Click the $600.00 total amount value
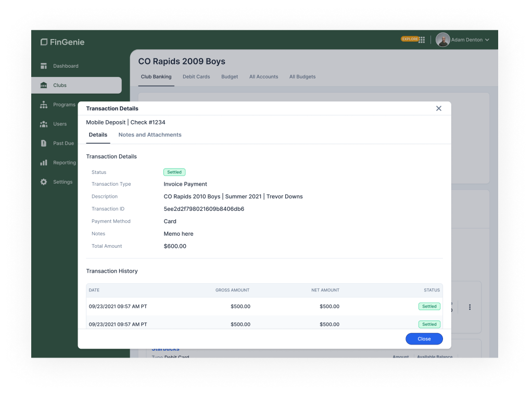 [x=175, y=246]
